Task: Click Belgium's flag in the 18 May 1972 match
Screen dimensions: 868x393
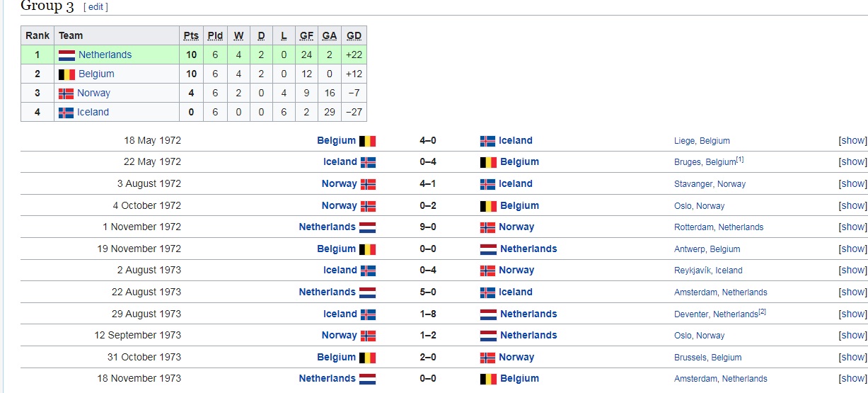Action: pyautogui.click(x=367, y=141)
